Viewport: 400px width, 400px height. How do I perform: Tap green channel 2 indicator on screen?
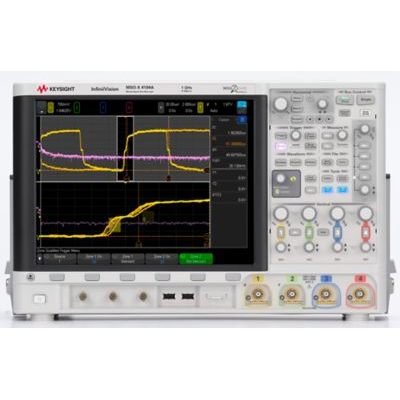77,107
